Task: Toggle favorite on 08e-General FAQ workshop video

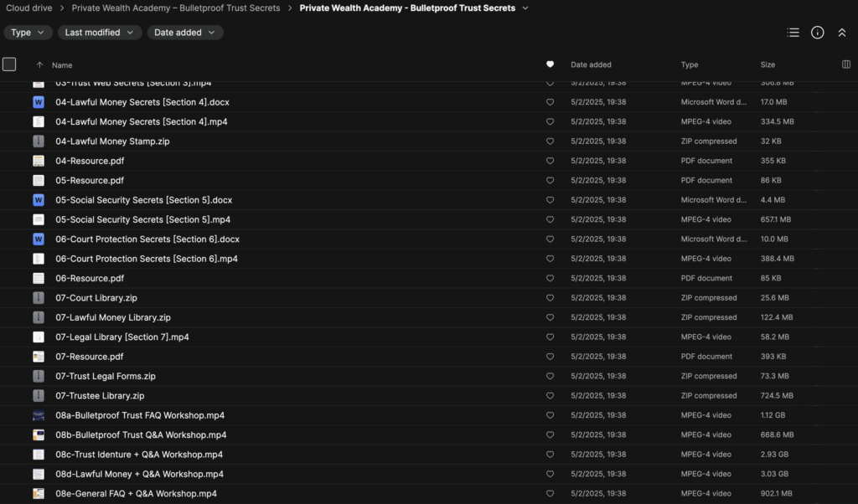Action: [x=550, y=494]
